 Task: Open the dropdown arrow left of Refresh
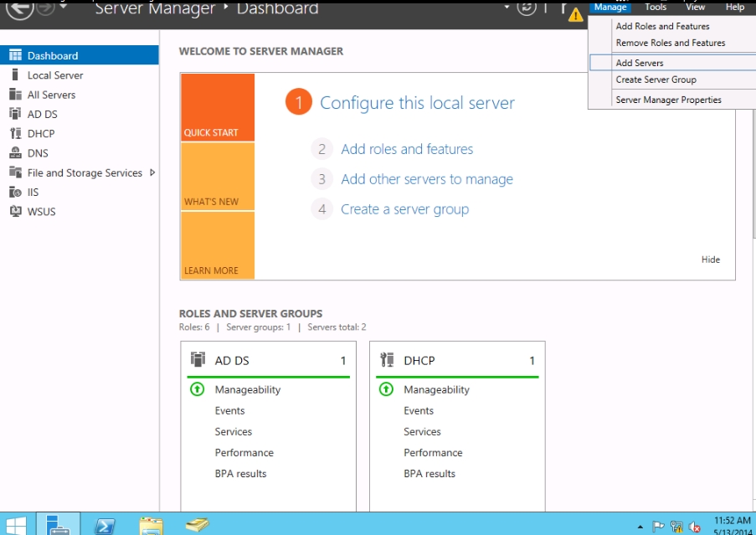point(507,7)
